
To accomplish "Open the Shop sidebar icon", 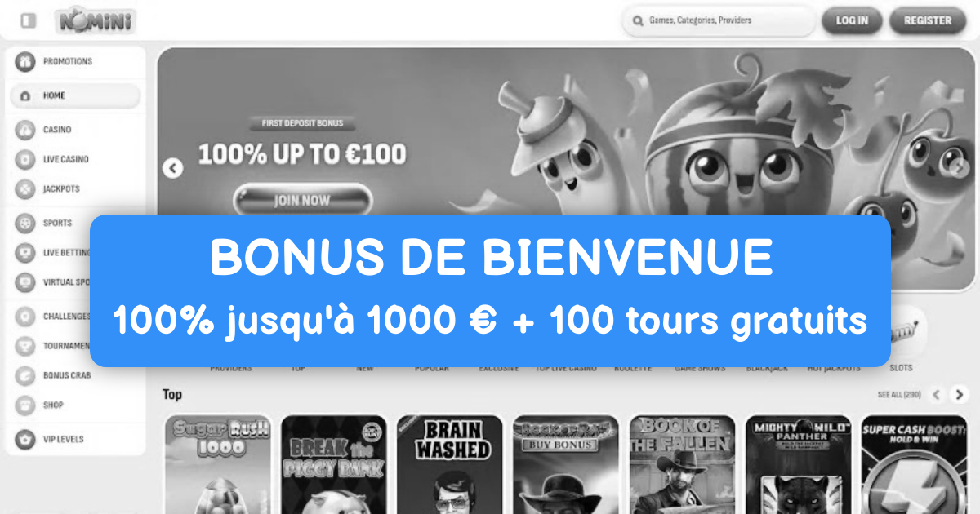I will coord(25,405).
